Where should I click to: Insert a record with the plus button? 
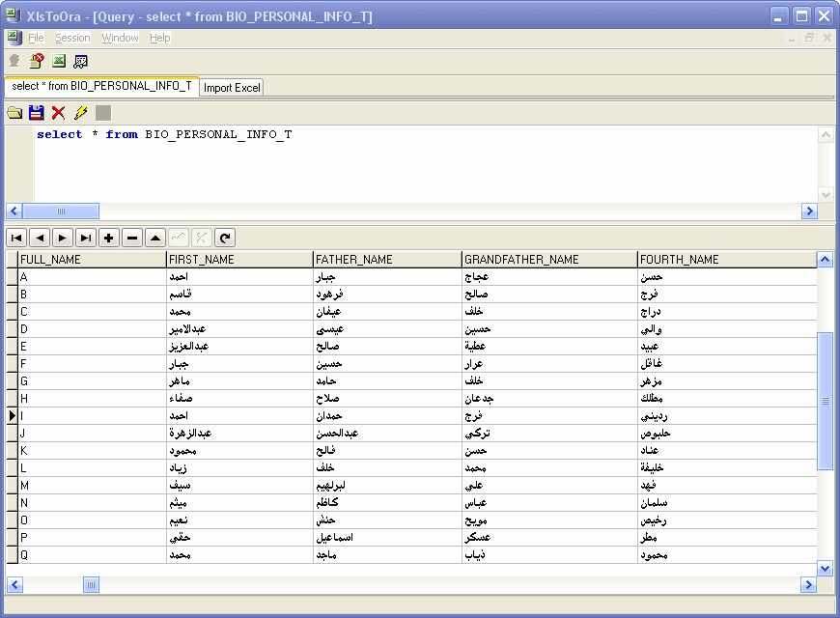pyautogui.click(x=109, y=238)
